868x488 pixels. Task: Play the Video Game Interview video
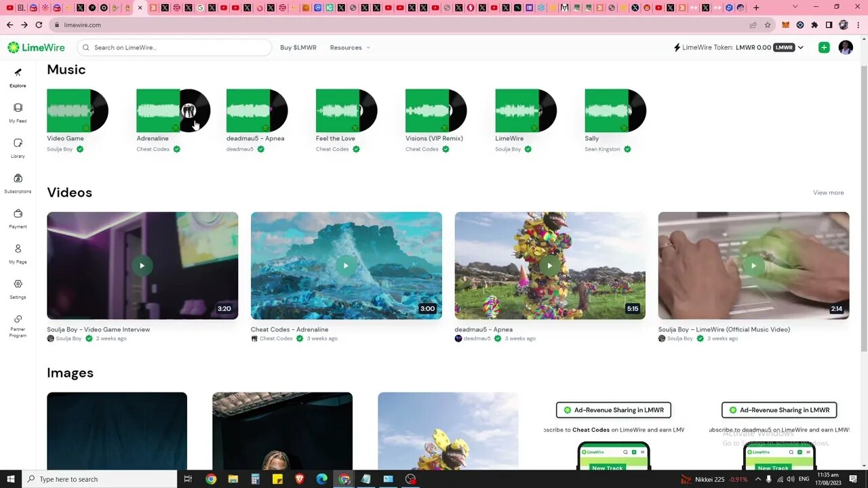142,266
